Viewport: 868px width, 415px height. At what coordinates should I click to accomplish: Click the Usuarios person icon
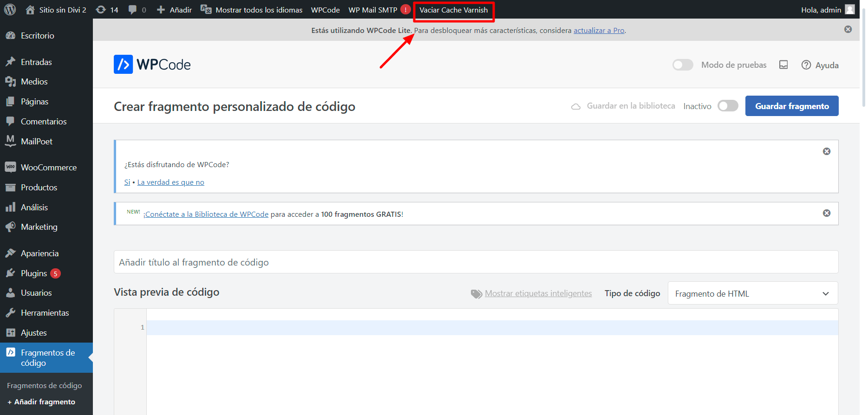tap(11, 293)
